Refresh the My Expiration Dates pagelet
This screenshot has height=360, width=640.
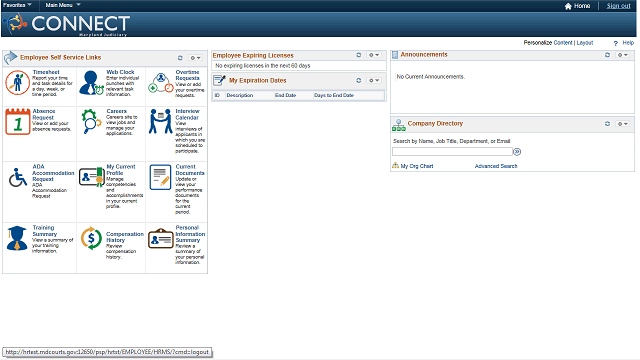point(358,80)
